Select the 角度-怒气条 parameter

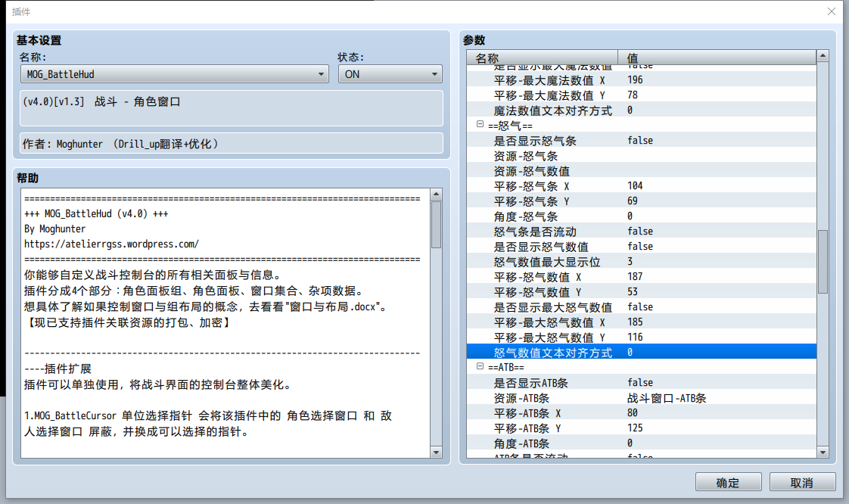coord(642,216)
